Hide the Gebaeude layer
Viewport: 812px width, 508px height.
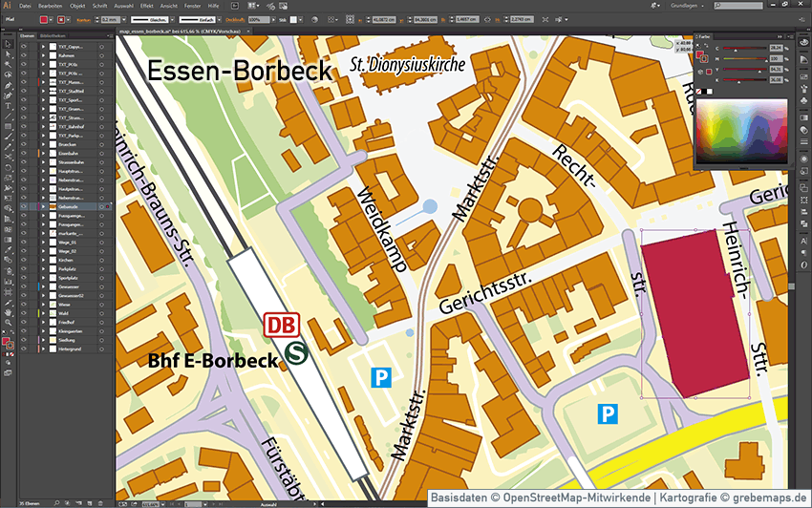[x=24, y=206]
